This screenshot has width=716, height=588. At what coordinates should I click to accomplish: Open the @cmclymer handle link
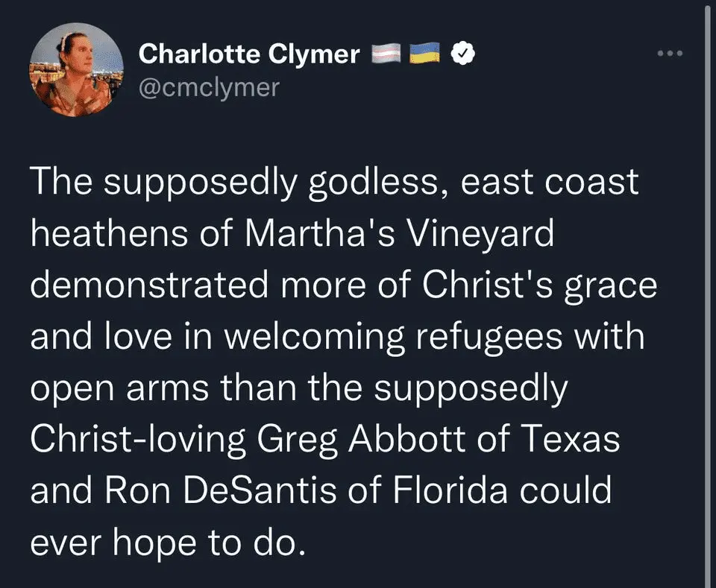210,86
